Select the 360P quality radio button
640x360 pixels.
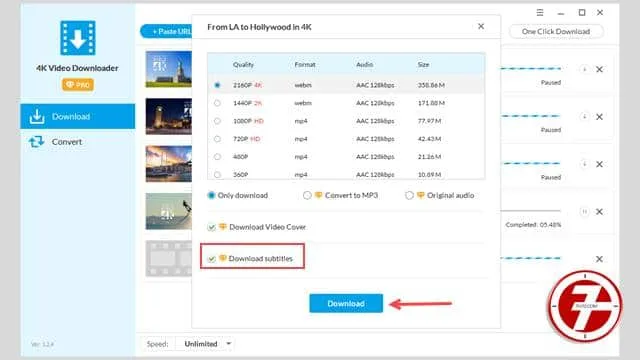[x=217, y=175]
